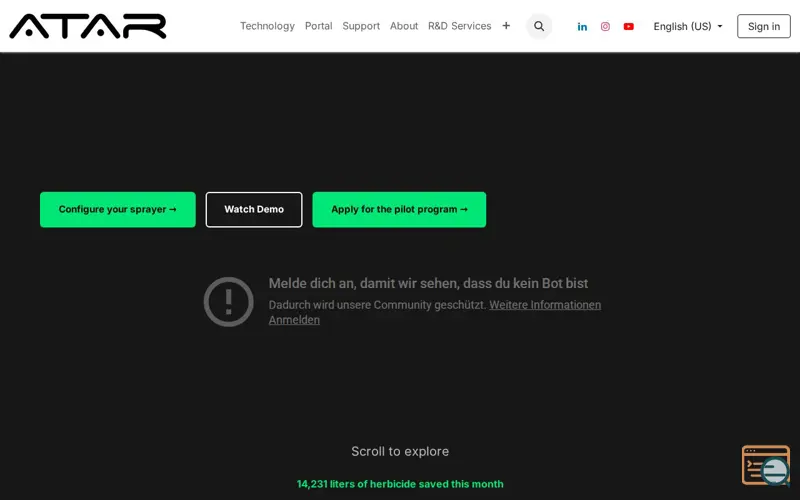800x500 pixels.
Task: Open the Portal menu item
Action: click(x=318, y=26)
